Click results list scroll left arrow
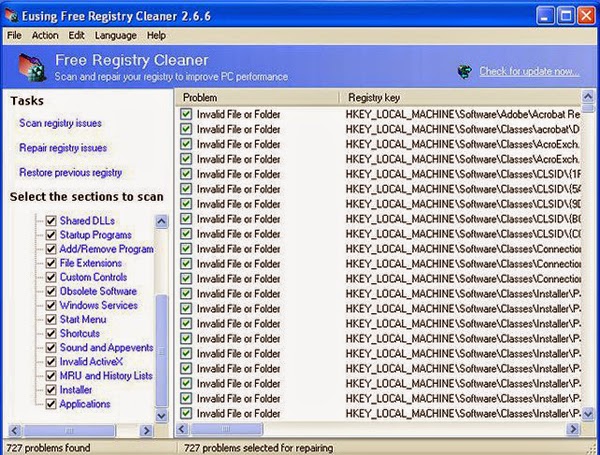 pos(182,429)
